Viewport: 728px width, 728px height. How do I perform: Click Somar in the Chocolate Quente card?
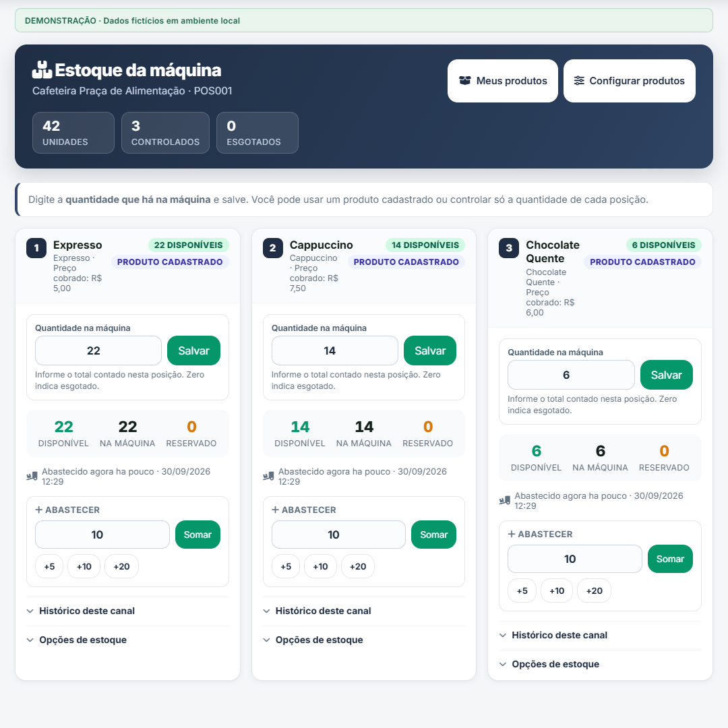(x=670, y=559)
